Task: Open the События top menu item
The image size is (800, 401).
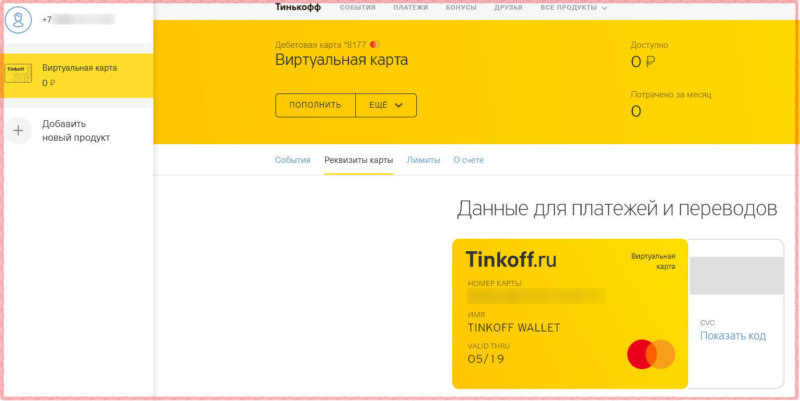Action: point(358,8)
